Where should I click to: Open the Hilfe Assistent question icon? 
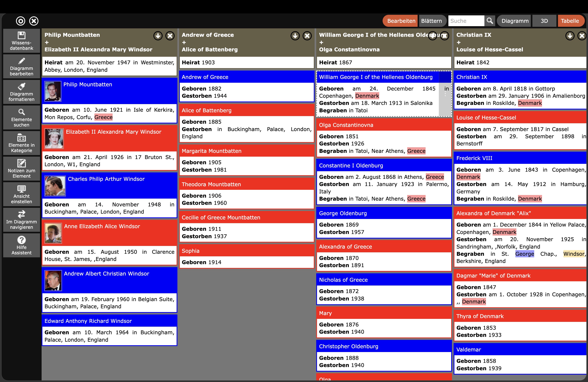coord(21,245)
